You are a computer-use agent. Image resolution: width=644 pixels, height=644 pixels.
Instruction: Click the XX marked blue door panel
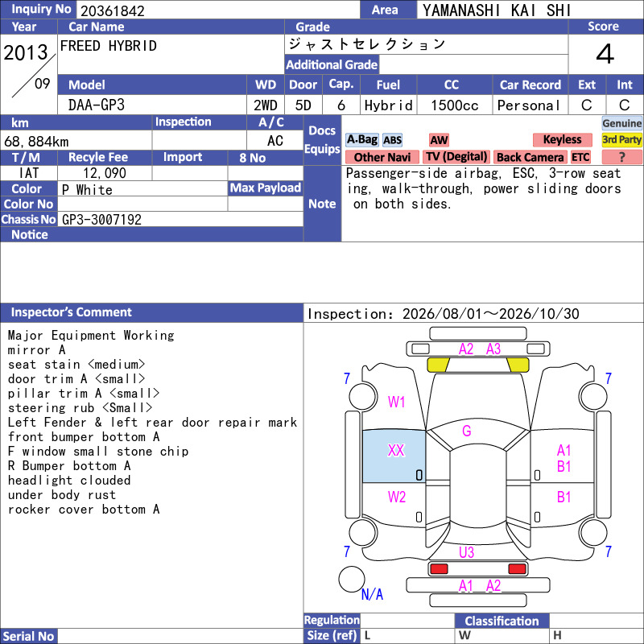pos(394,456)
